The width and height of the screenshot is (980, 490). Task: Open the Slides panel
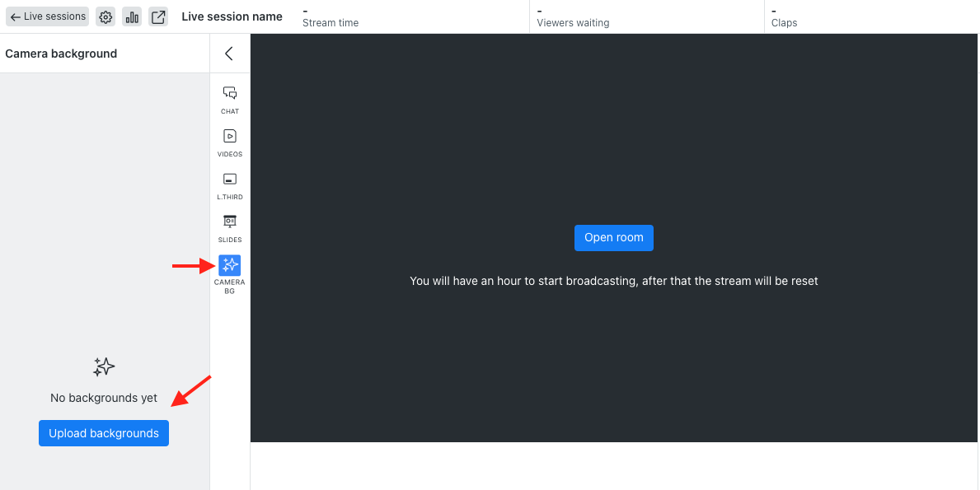pos(230,228)
